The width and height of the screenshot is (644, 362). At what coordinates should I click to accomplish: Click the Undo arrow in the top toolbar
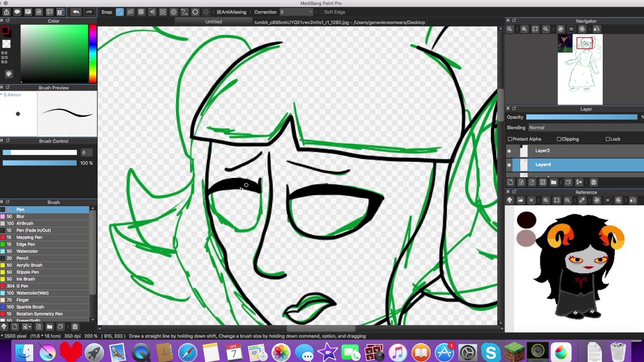click(x=76, y=12)
